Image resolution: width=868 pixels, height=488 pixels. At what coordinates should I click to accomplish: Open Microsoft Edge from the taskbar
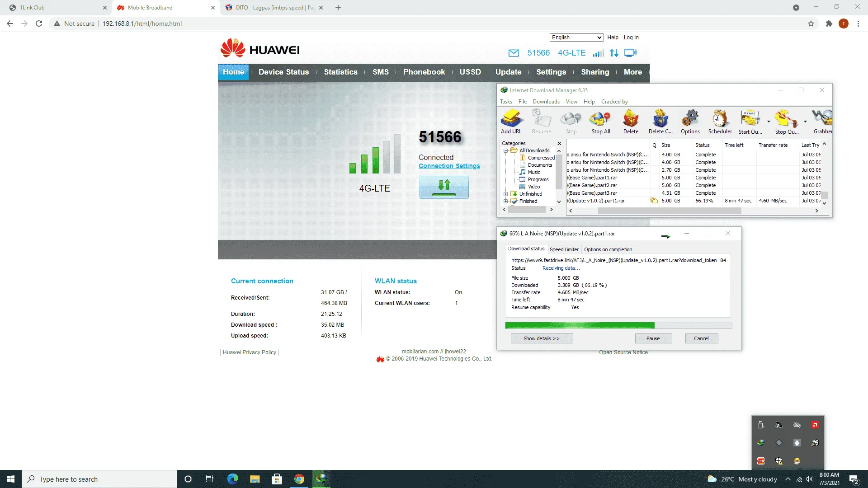[x=233, y=479]
